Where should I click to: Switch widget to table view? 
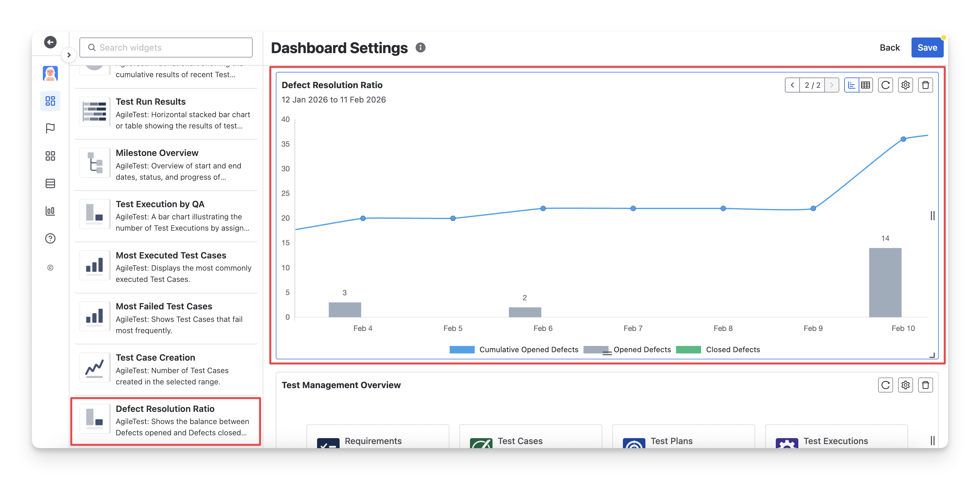(x=866, y=85)
